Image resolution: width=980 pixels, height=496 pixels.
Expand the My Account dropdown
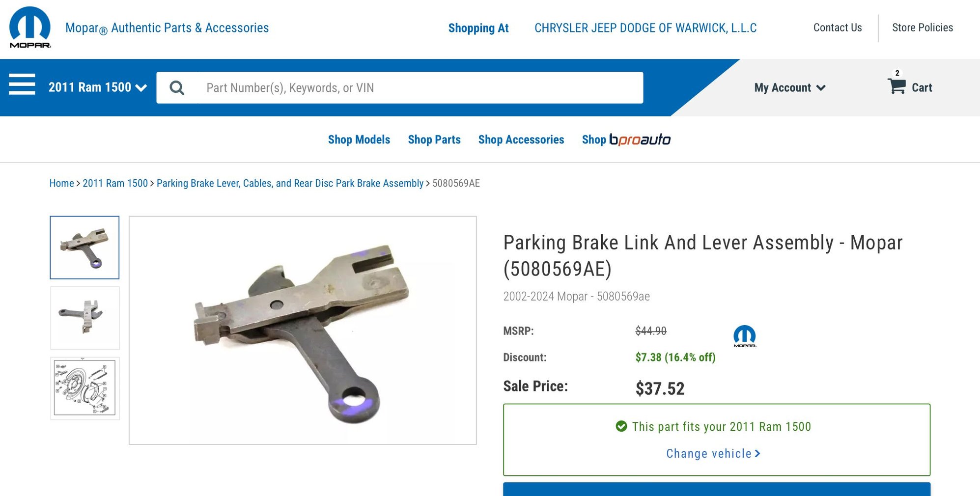point(790,88)
